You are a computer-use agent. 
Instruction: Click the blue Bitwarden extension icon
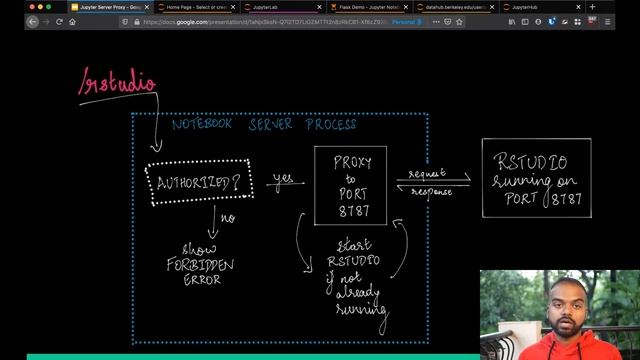(551, 21)
